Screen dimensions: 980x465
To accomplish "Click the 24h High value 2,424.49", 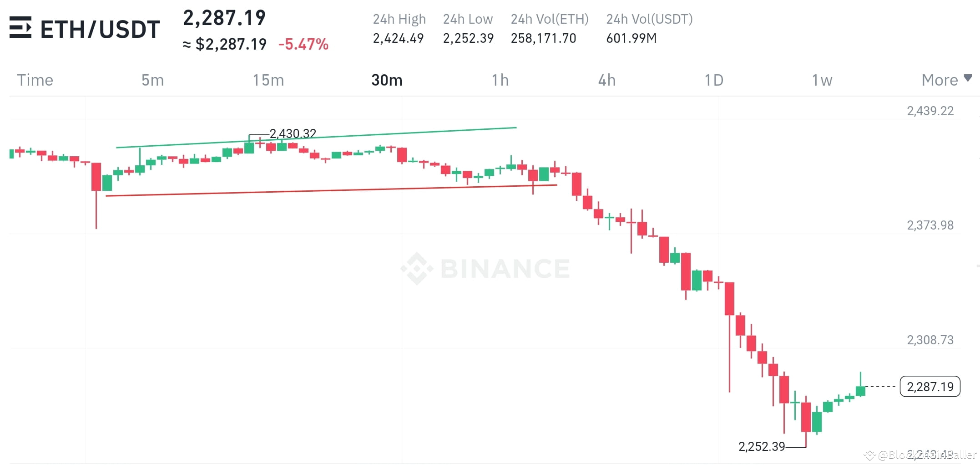I will coord(399,39).
